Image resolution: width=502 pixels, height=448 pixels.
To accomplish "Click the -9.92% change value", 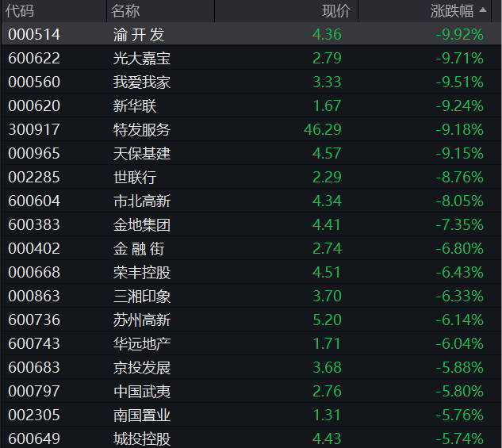I will coord(460,35).
